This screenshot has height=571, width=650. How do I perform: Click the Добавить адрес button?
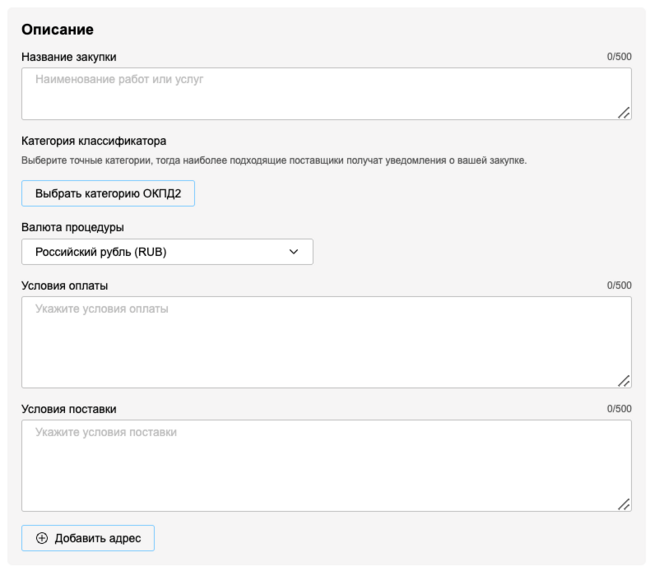(88, 538)
